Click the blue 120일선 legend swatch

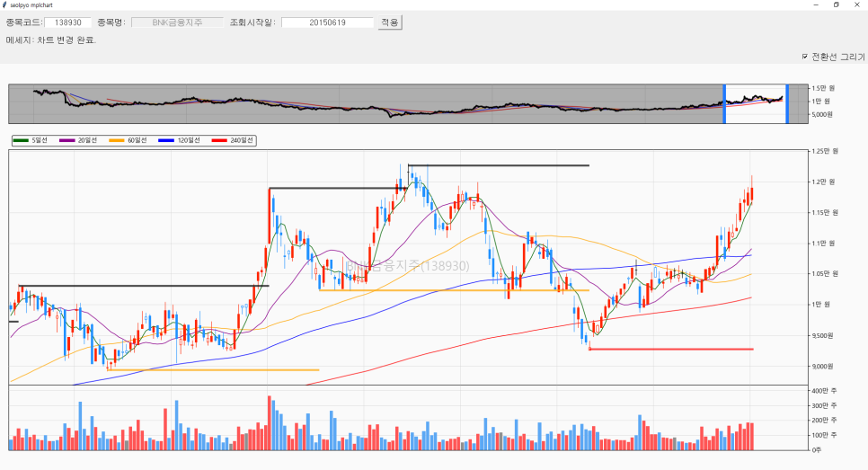pos(166,140)
